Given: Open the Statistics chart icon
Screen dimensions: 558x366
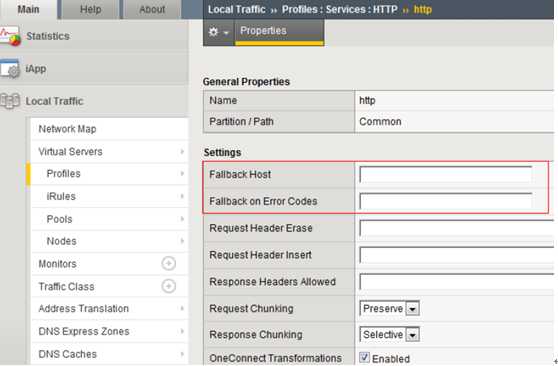Looking at the screenshot, I should point(10,36).
